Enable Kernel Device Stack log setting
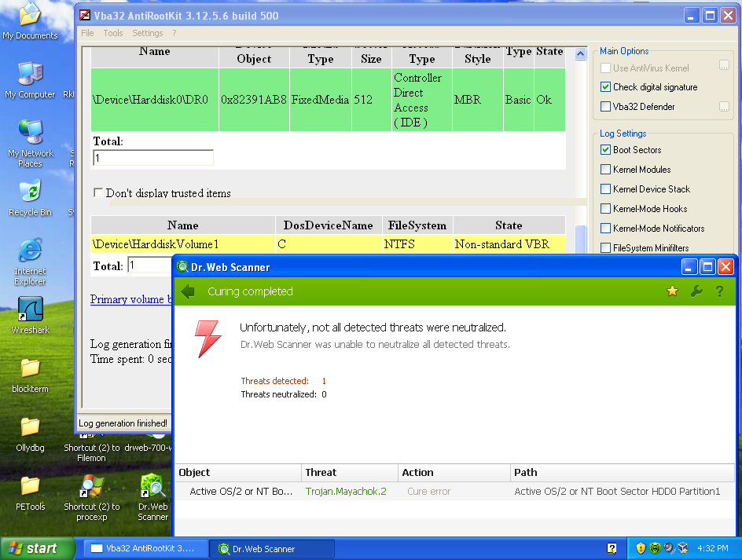742x560 pixels. 605,189
